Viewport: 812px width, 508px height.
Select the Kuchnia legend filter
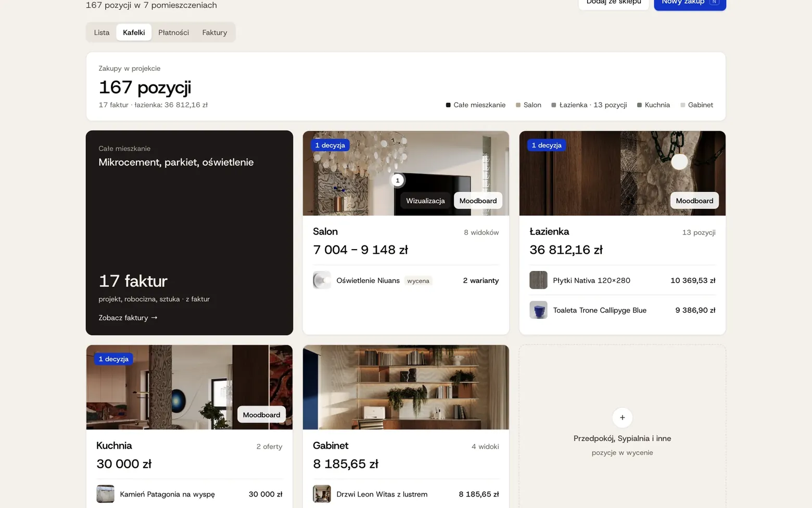point(653,105)
